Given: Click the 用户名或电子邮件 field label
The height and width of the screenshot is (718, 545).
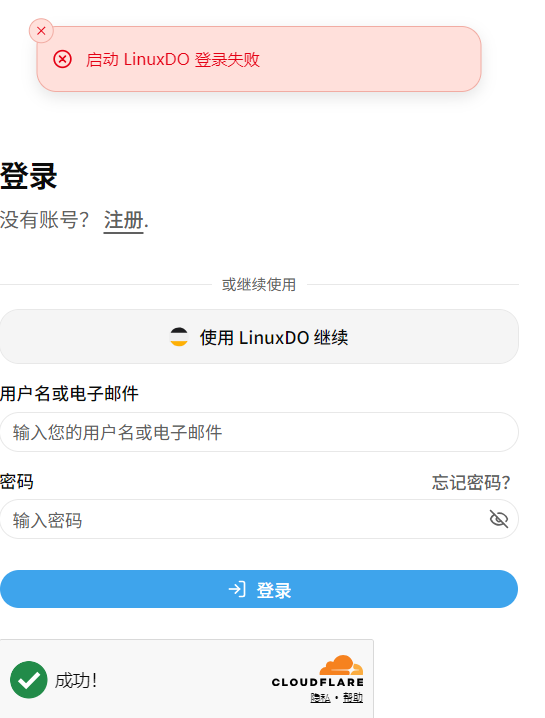Looking at the screenshot, I should click(x=69, y=394).
